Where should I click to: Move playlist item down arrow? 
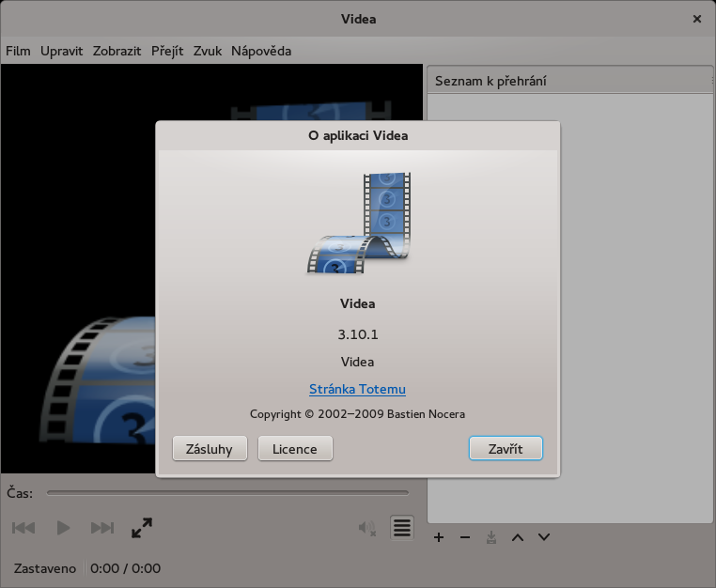coord(544,537)
